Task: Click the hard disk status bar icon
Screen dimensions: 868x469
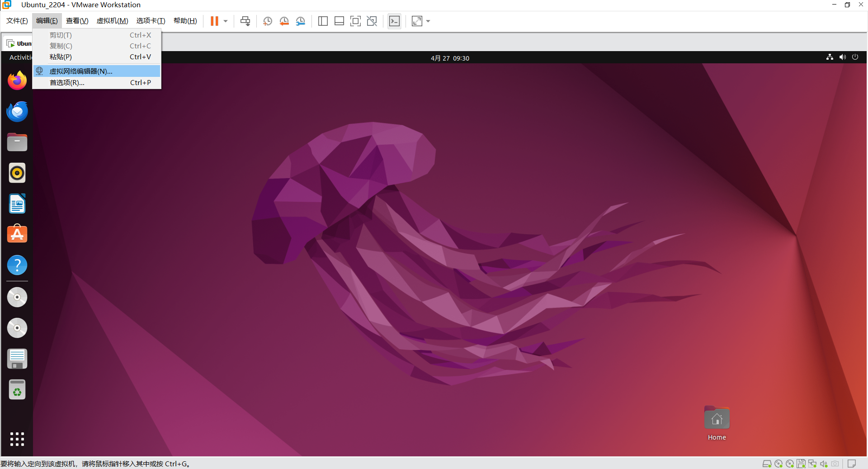Action: [x=767, y=464]
